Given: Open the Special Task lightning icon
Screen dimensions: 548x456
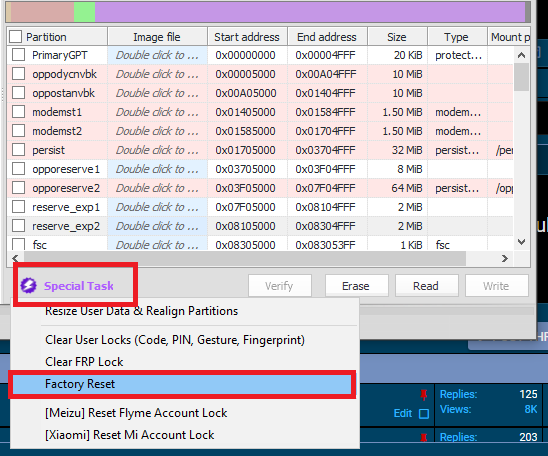Looking at the screenshot, I should click(x=28, y=285).
